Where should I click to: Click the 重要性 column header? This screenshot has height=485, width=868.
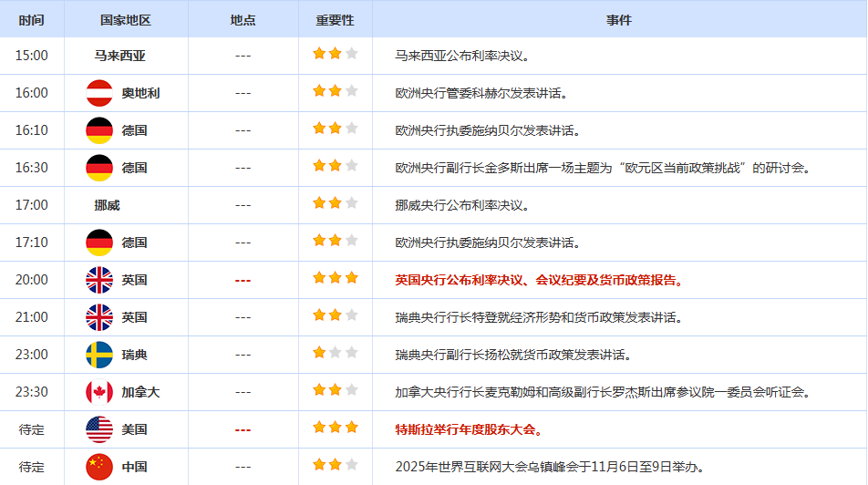(x=335, y=19)
